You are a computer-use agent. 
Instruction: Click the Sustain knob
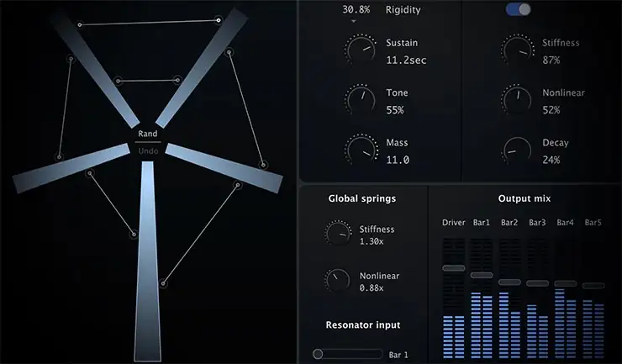tap(361, 50)
